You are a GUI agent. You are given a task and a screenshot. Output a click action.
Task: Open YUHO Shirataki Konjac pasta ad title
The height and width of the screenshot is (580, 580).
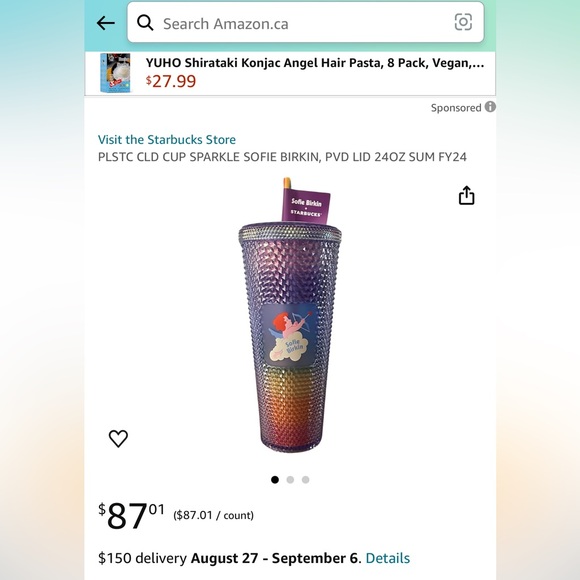pyautogui.click(x=315, y=63)
